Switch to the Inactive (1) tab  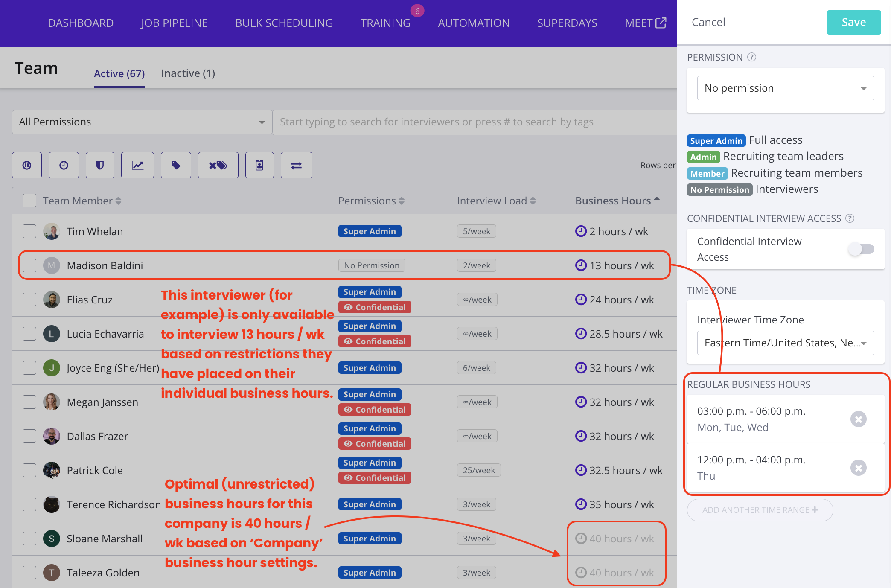188,73
